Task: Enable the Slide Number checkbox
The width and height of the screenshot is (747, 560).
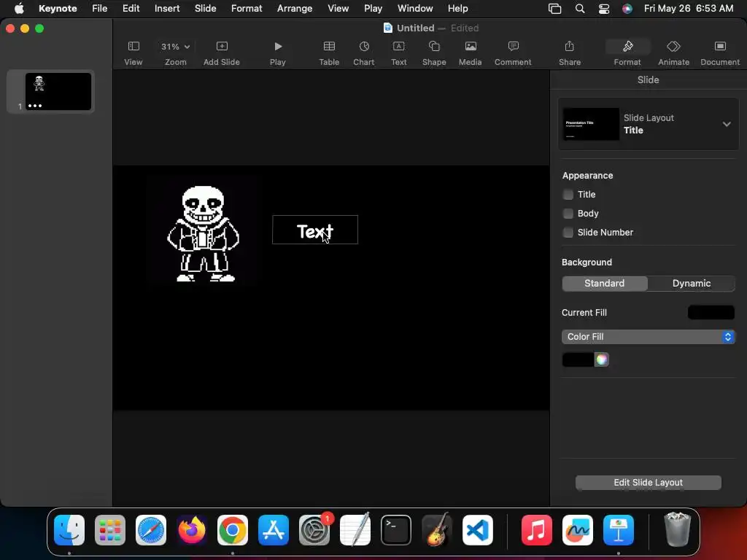Action: [x=568, y=233]
